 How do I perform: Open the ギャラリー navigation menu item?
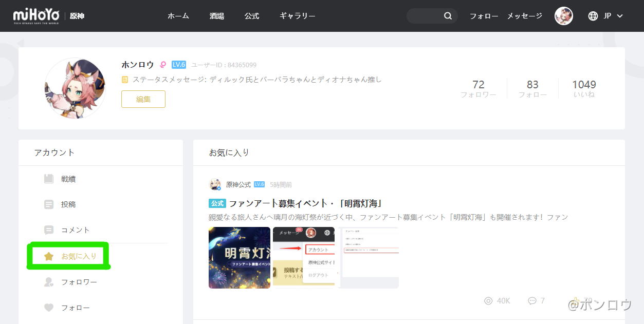point(297,16)
